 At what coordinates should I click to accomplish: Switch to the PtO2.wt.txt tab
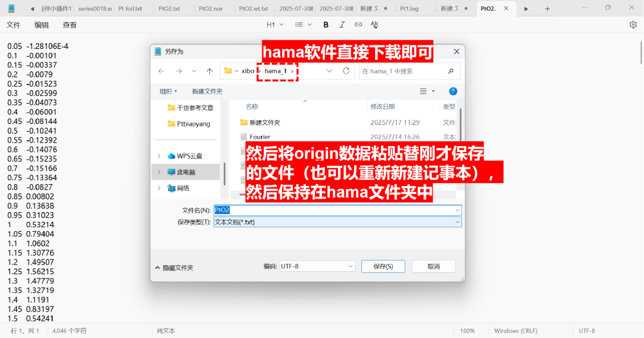tap(253, 8)
